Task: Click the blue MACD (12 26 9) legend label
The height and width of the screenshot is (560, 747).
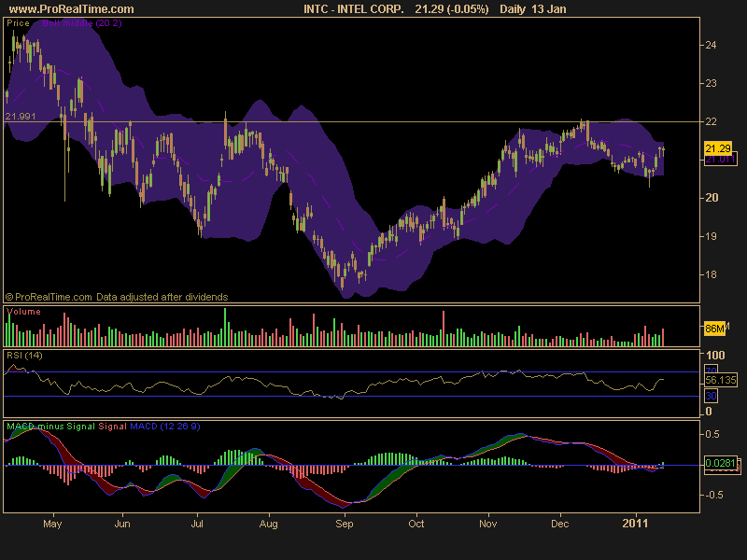Action: pyautogui.click(x=164, y=426)
